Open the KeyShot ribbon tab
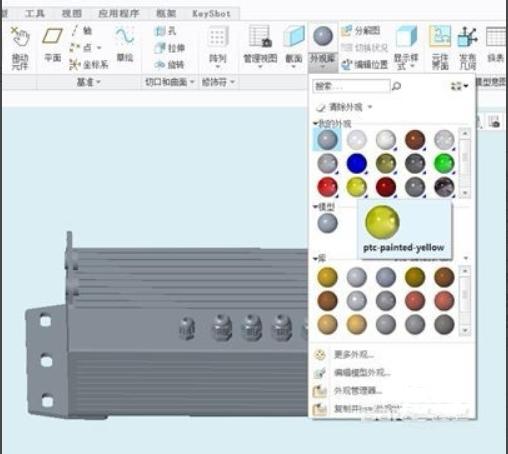This screenshot has height=454, width=508. click(x=211, y=14)
